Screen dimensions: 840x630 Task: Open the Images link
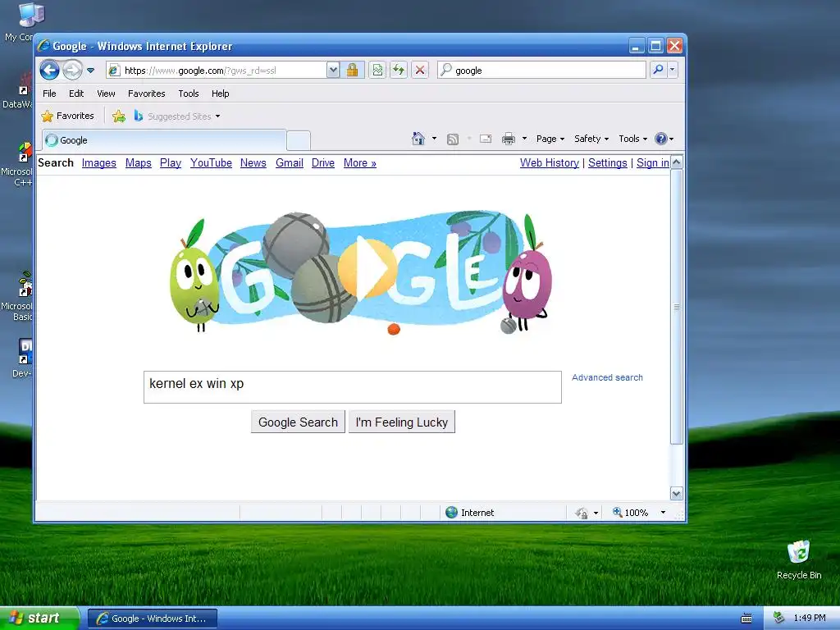click(99, 163)
